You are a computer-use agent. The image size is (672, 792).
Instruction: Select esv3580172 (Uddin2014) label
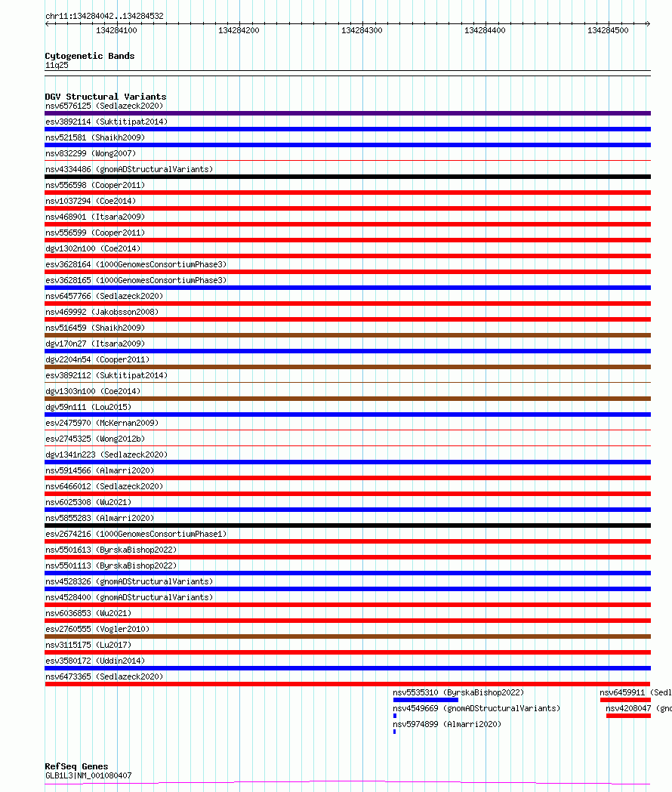pos(95,661)
